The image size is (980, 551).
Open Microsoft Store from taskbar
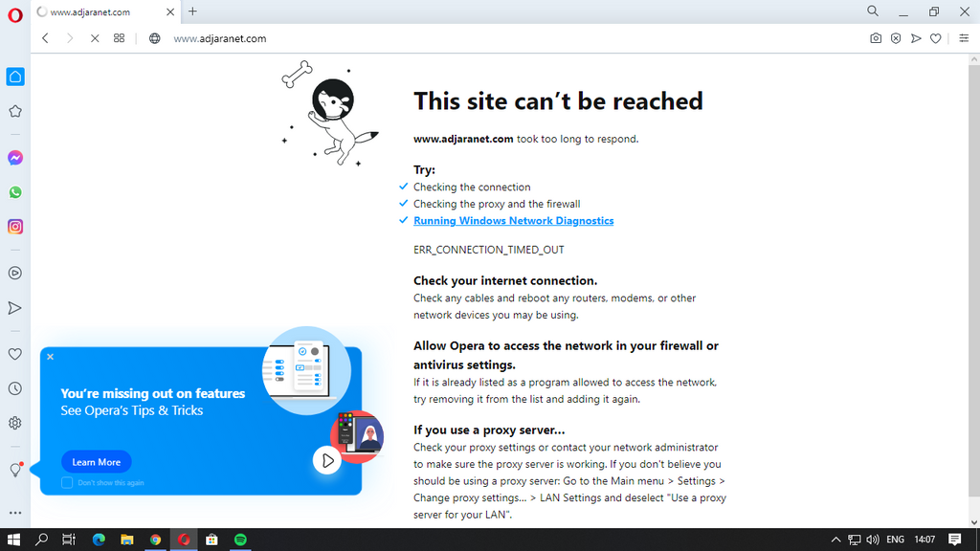[212, 540]
